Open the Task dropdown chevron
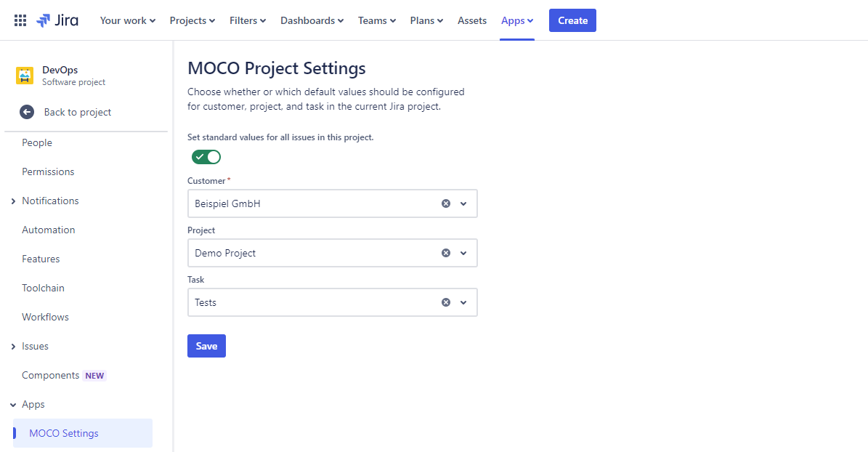Screen dimensions: 868x452 click(x=463, y=302)
